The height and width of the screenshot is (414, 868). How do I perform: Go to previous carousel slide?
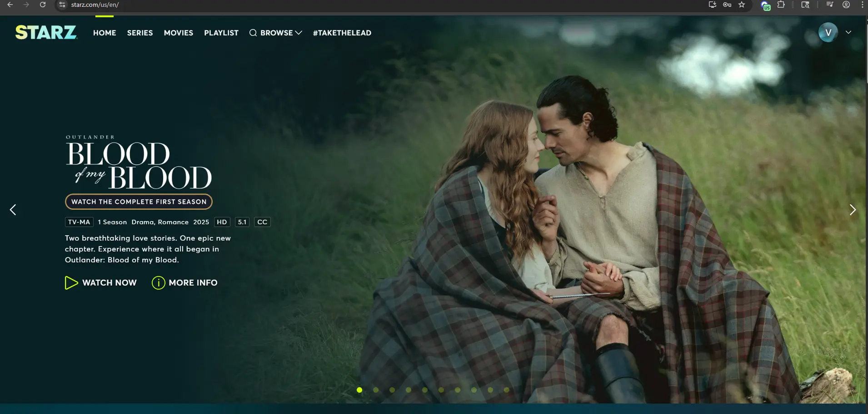tap(13, 209)
